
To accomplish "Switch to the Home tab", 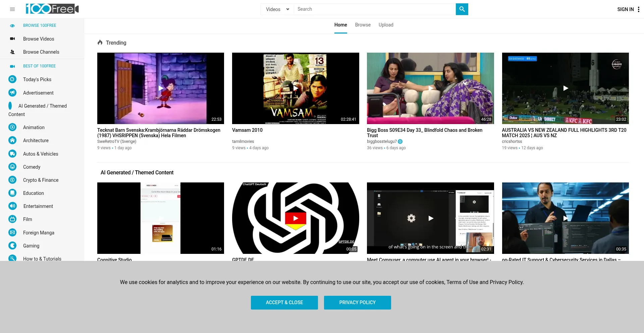I will coord(341,25).
